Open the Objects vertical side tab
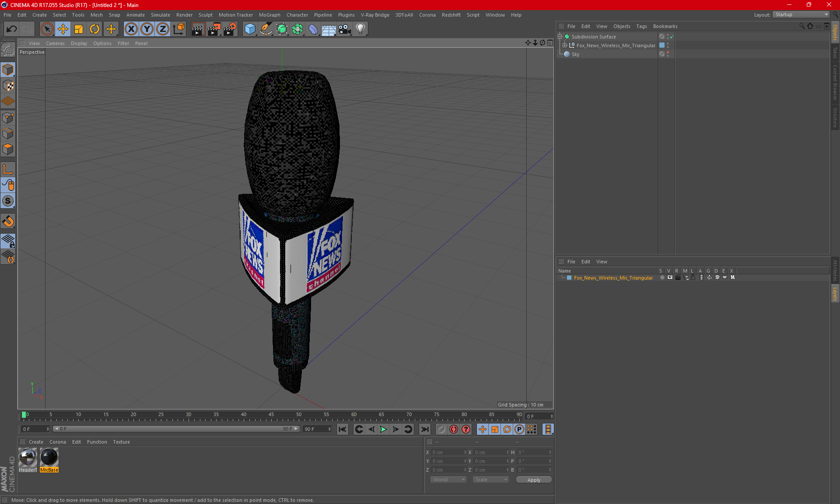Image resolution: width=840 pixels, height=504 pixels. tap(835, 32)
